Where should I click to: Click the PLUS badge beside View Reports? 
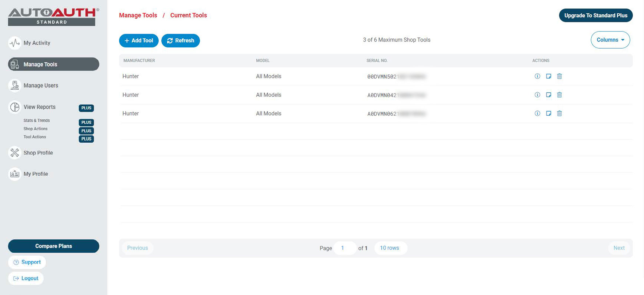tap(86, 108)
